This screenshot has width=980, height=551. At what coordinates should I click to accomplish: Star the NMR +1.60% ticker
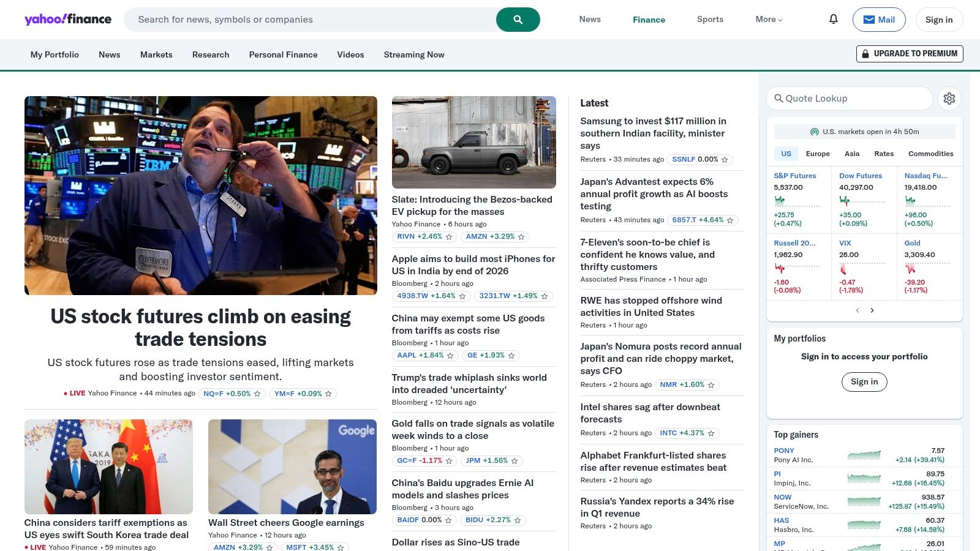pos(711,385)
